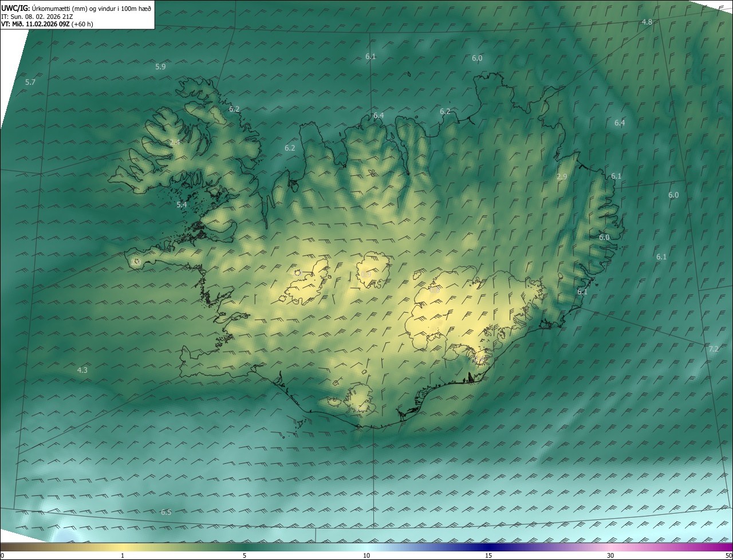
Task: Click the title 'UWC/IG: Úrkomumætti (mm) og vindur' line
Action: pos(76,8)
